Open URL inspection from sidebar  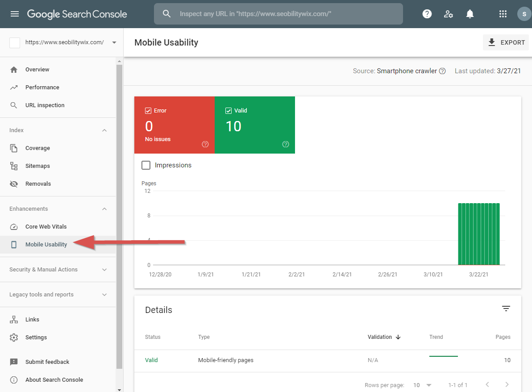pyautogui.click(x=45, y=105)
